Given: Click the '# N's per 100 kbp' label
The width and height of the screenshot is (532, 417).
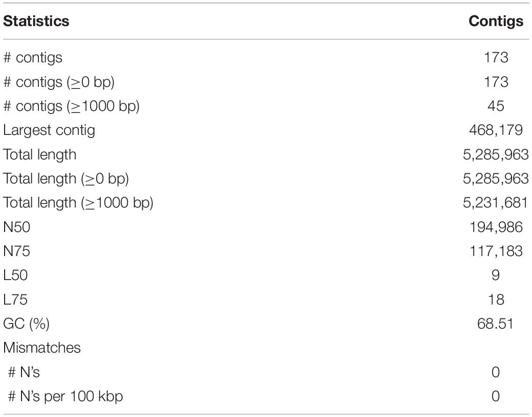Looking at the screenshot, I should [65, 397].
